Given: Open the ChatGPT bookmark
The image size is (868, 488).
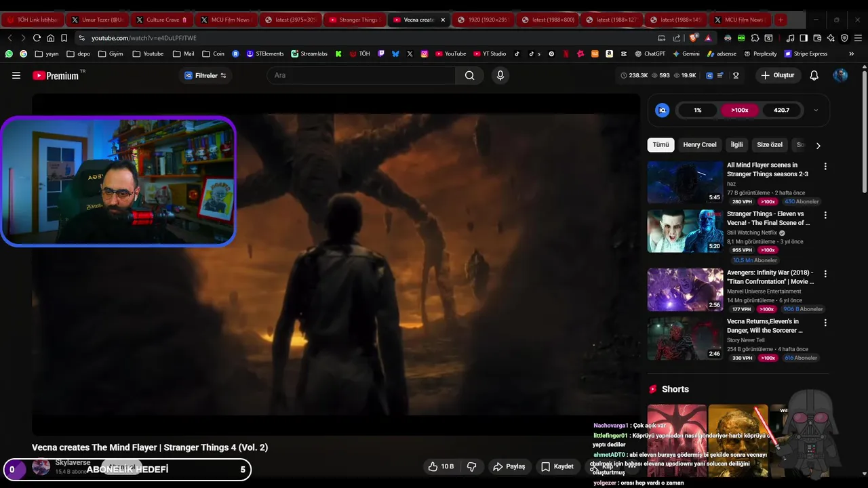Looking at the screenshot, I should (650, 54).
